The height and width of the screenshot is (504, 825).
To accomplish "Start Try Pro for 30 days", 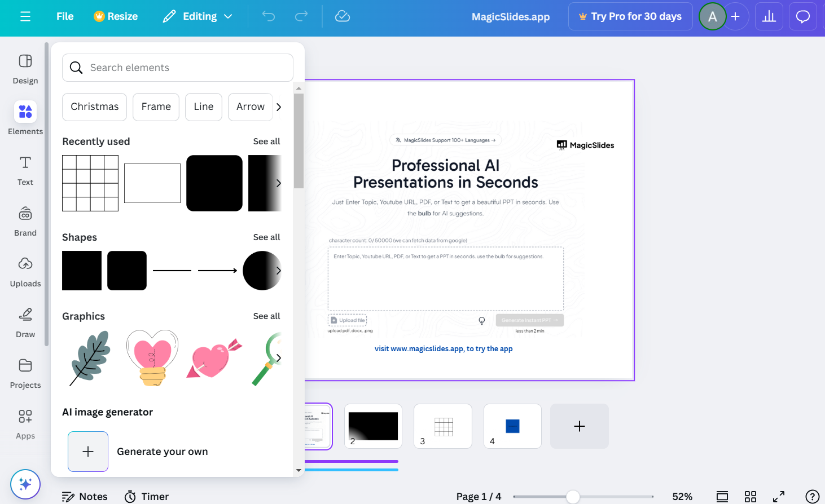I will click(630, 16).
